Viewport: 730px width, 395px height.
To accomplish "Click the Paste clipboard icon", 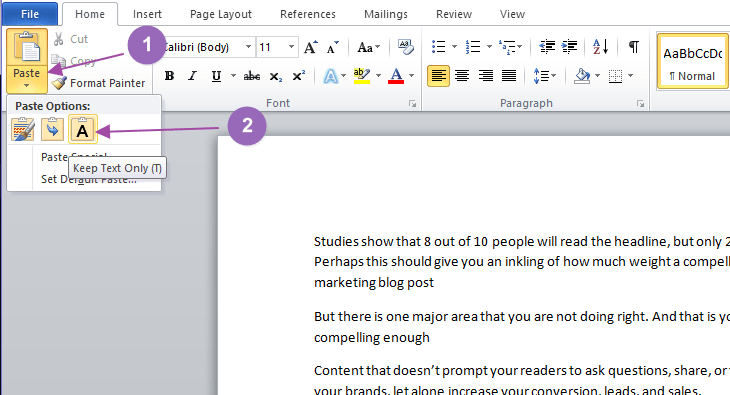I will (27, 47).
